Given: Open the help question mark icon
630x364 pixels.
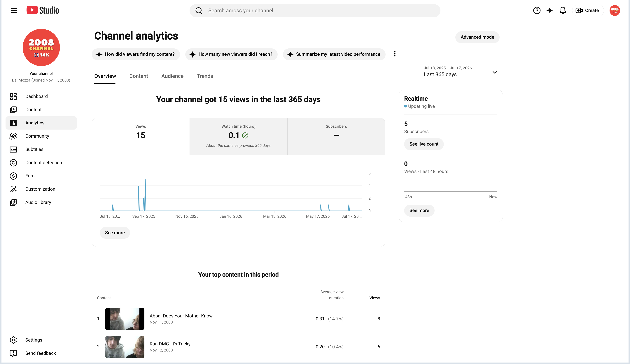Looking at the screenshot, I should [536, 10].
